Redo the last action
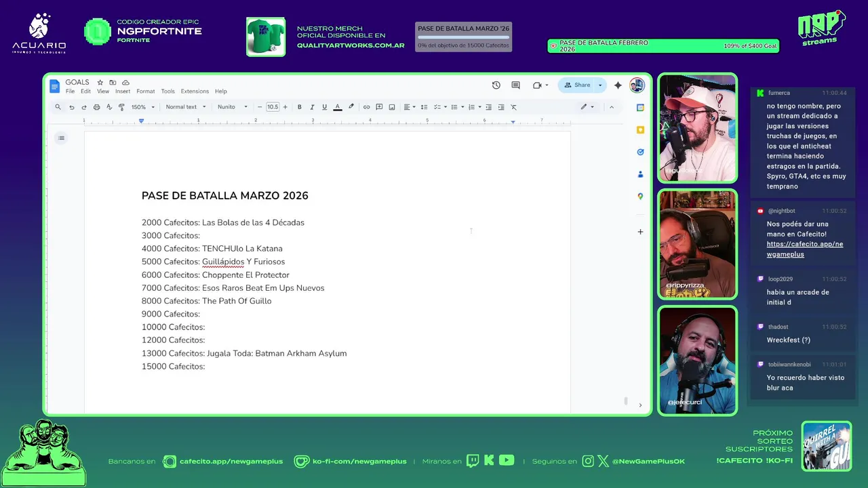 point(84,107)
